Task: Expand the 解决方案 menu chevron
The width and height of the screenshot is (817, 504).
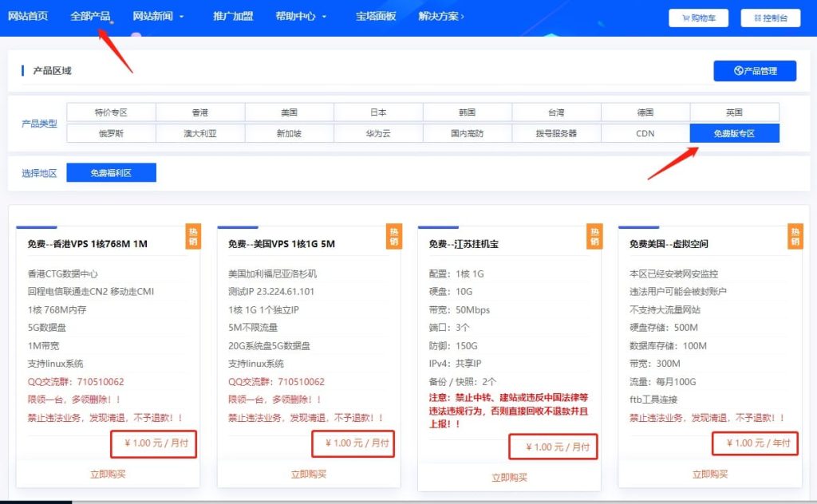Action: coord(462,16)
